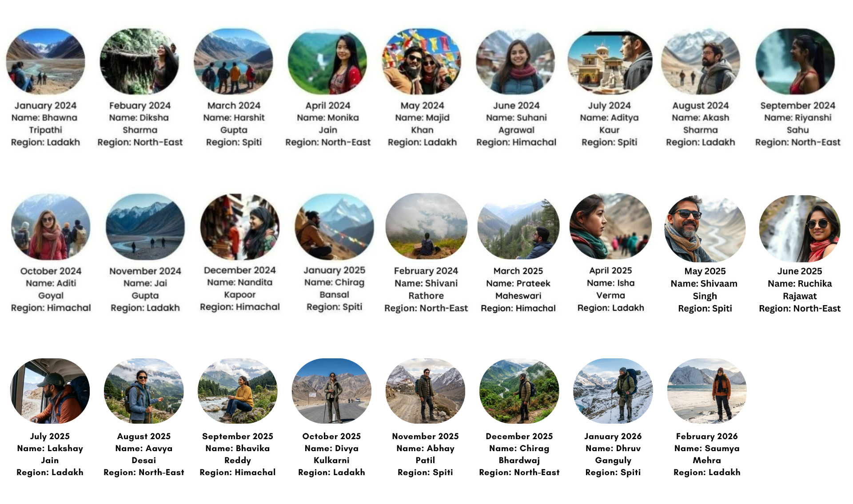The width and height of the screenshot is (853, 504).
Task: Click the 'February 2026' Saumya Mehra caption
Action: (x=707, y=436)
